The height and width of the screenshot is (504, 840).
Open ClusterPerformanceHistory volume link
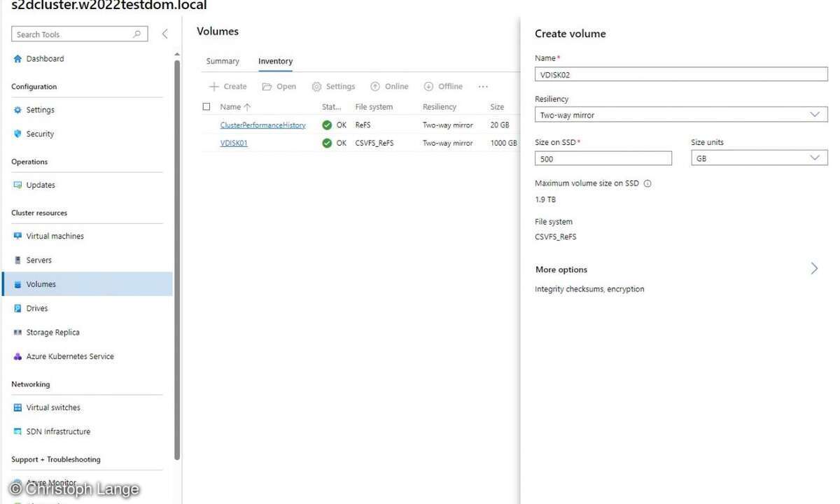(262, 125)
